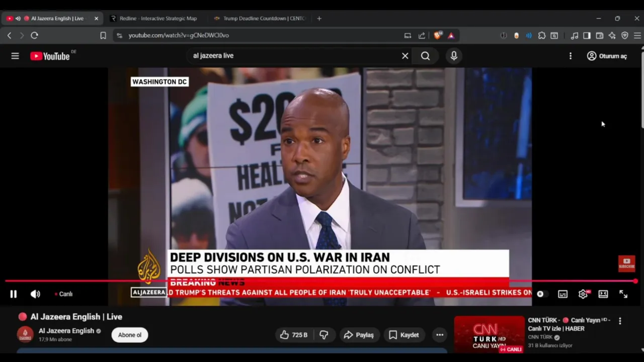
Task: Click the scrubber dot at progress bar end
Action: [x=635, y=282]
